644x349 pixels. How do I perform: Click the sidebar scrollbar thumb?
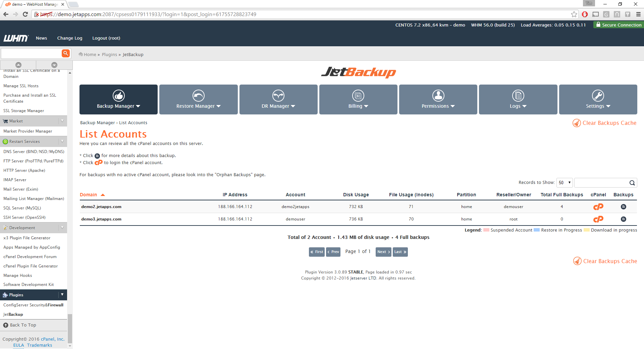tap(70, 328)
